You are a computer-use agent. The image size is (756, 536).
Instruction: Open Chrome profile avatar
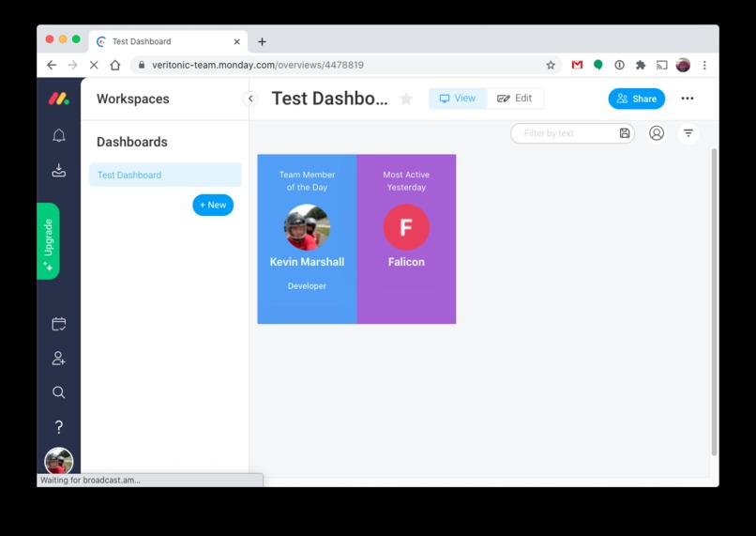coord(683,65)
